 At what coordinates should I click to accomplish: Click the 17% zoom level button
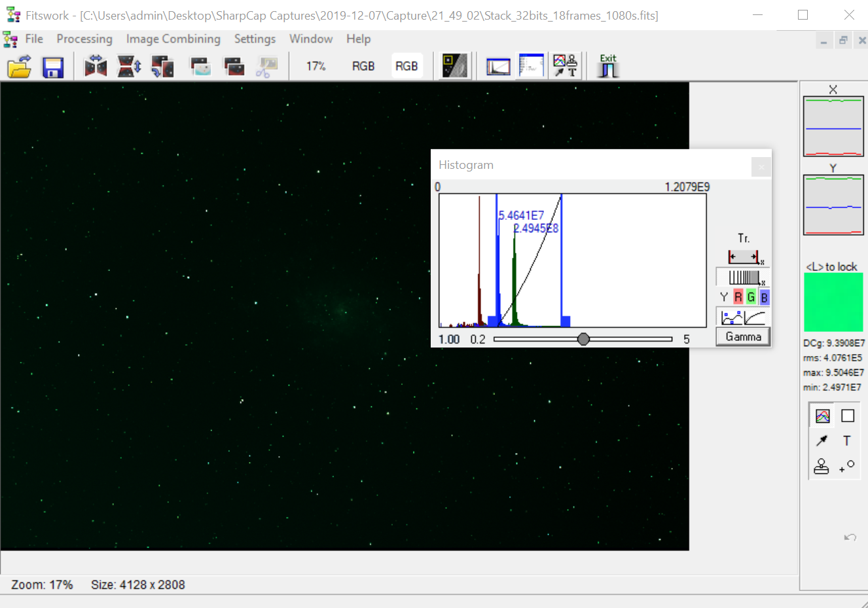[316, 66]
